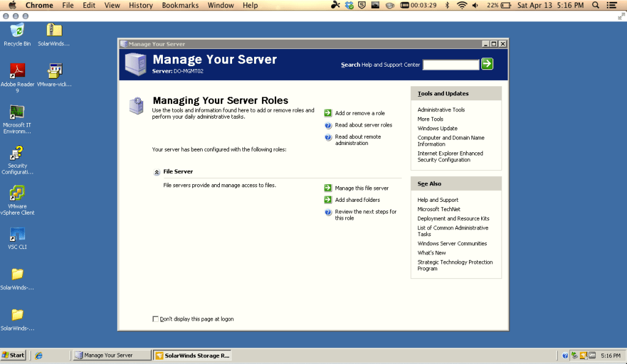Collapse the File Server role section

[x=156, y=171]
